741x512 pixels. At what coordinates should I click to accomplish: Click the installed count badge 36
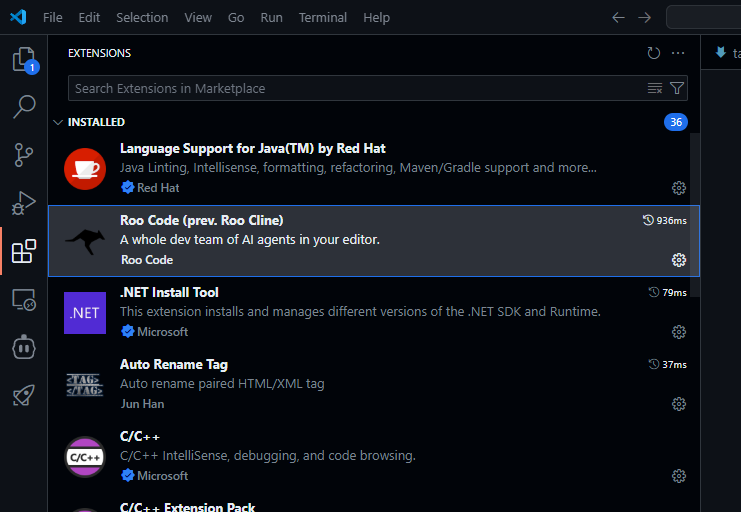click(676, 122)
